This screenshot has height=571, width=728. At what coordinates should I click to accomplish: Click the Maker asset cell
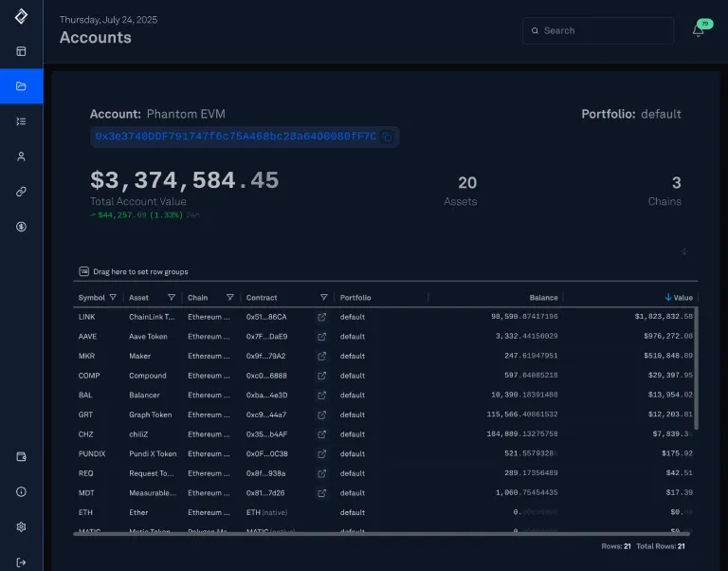point(139,356)
